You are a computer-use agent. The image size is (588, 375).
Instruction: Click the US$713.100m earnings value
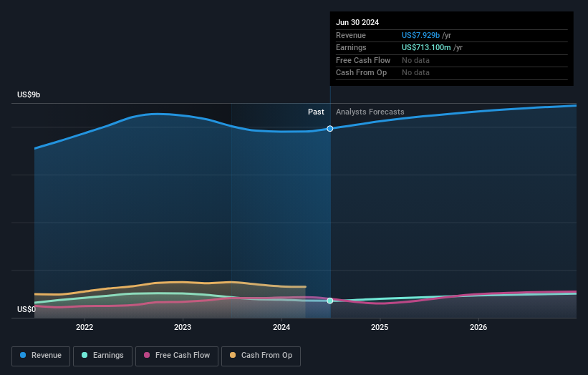(x=426, y=47)
